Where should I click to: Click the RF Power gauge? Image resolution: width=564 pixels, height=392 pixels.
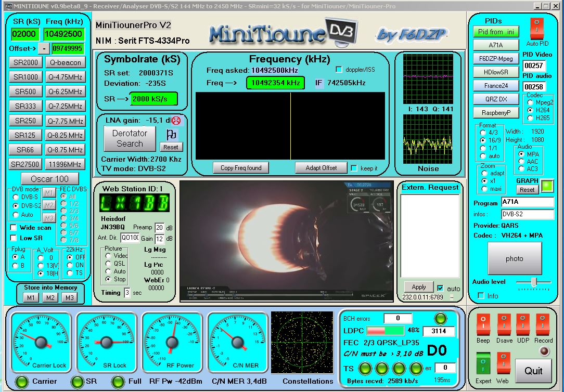[172, 343]
